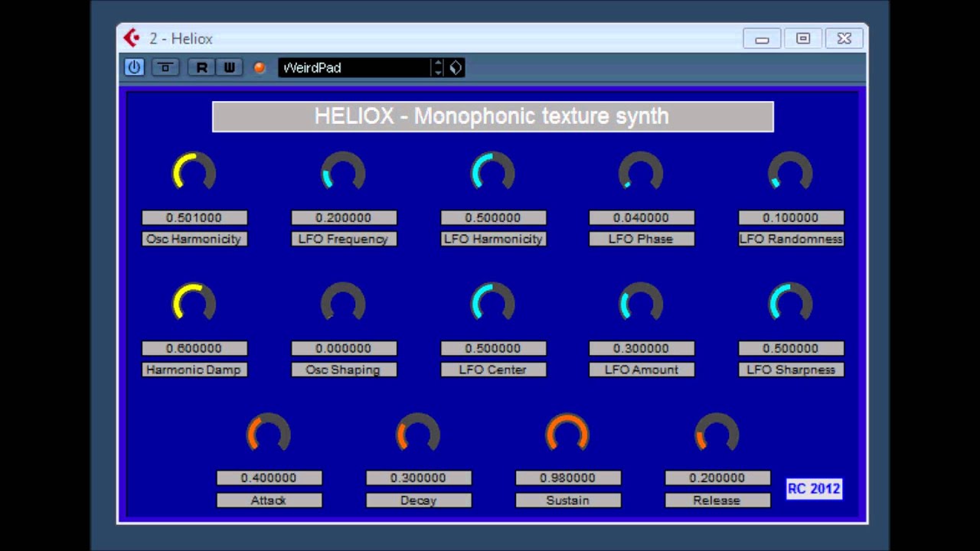This screenshot has width=980, height=551.
Task: Click the LFO Amount label
Action: point(642,370)
